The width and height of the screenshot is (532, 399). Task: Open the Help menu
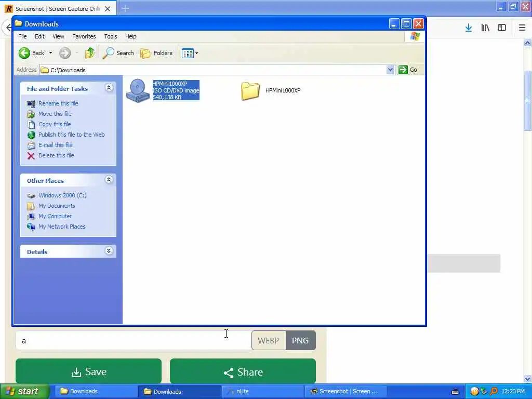(x=130, y=36)
